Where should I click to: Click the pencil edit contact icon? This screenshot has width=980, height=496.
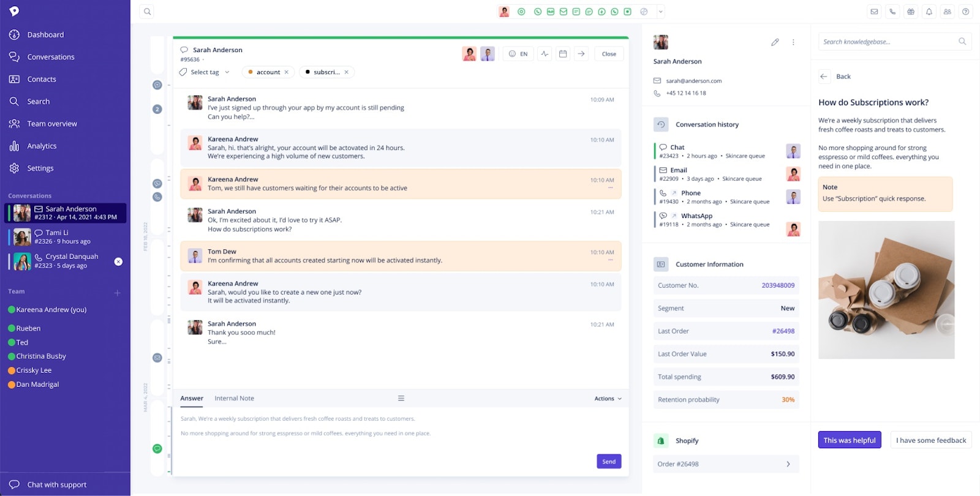[x=775, y=42]
